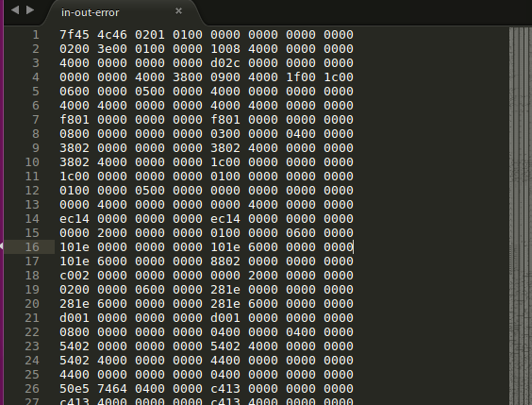Click the 7464 value on line 26

pos(112,389)
